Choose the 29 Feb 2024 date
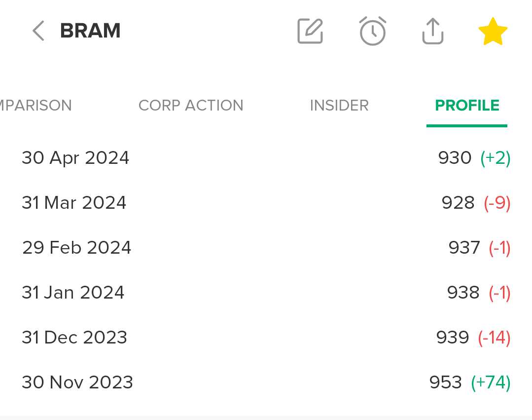 76,248
